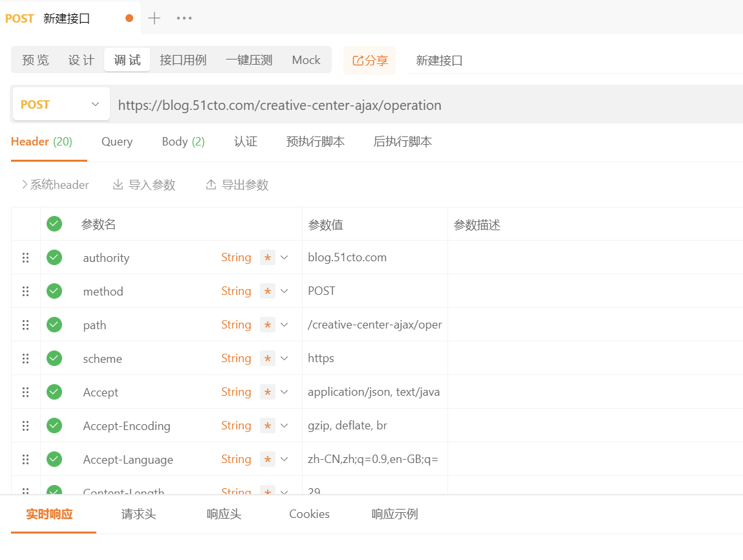The width and height of the screenshot is (743, 560).
Task: Disable the Accept header parameter
Action: coord(54,392)
